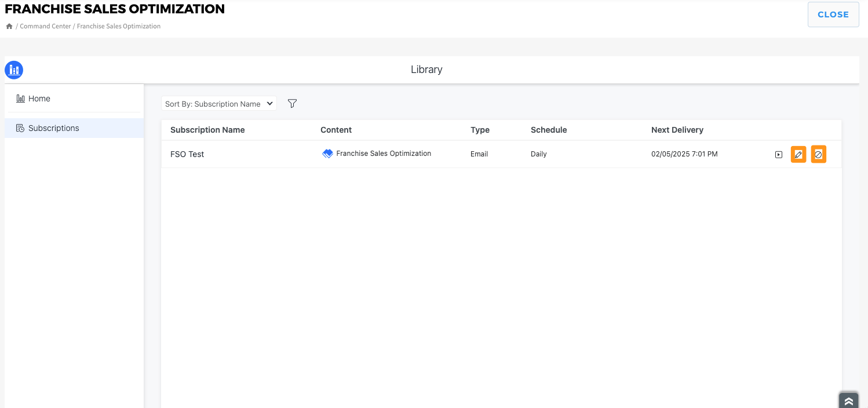Click the Library panel title
Image resolution: width=868 pixels, height=408 pixels.
(426, 70)
